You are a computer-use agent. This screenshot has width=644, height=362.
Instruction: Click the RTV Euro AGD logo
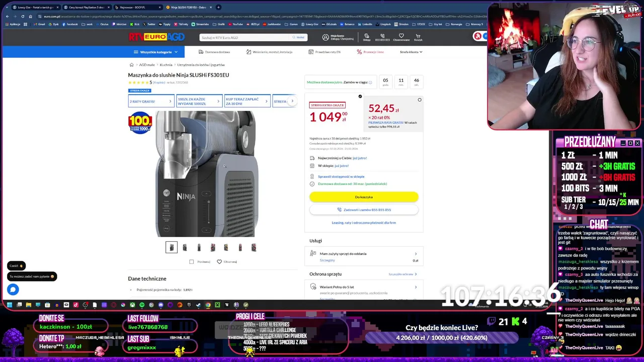pos(156,37)
